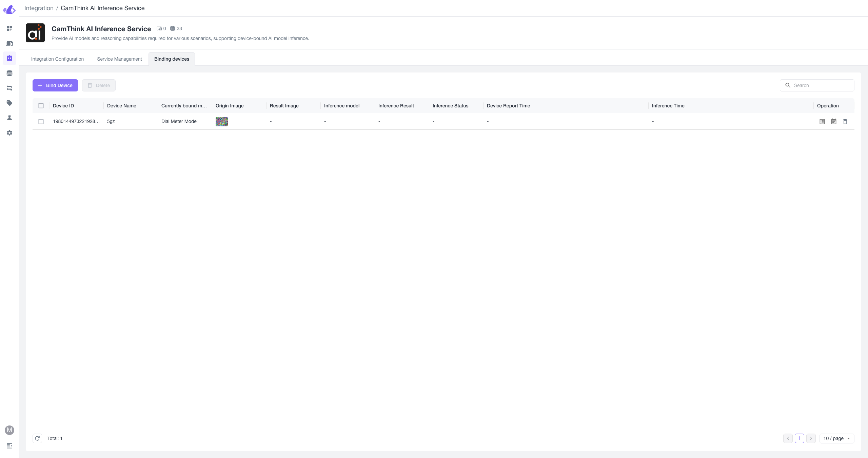Switch to Integration Configuration tab

pos(57,59)
